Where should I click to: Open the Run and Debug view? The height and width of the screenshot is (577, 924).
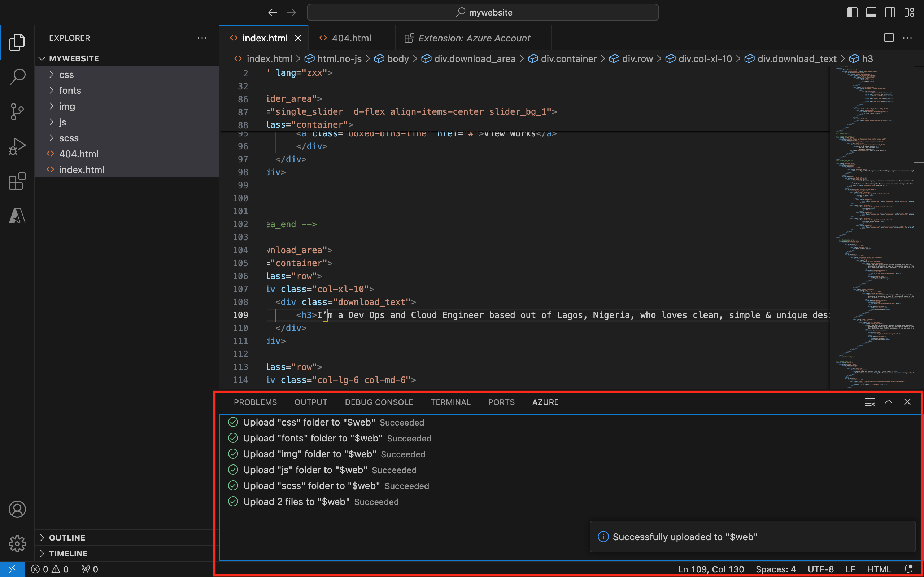point(17,146)
